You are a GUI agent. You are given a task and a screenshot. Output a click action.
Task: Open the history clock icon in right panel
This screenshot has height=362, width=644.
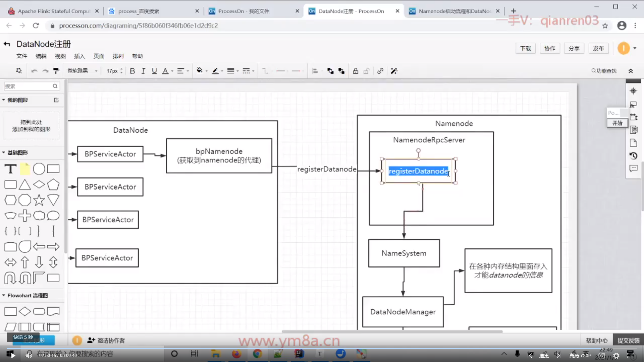coord(633,156)
